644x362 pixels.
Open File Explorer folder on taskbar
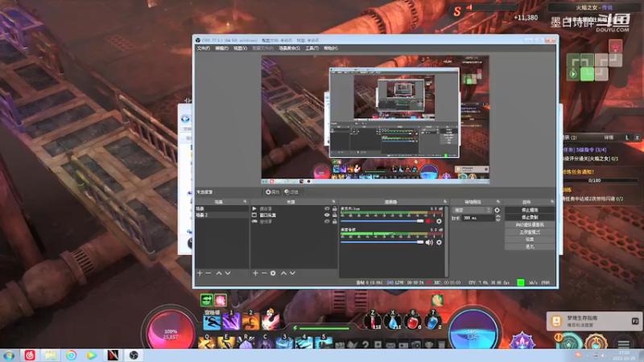pyautogui.click(x=51, y=355)
